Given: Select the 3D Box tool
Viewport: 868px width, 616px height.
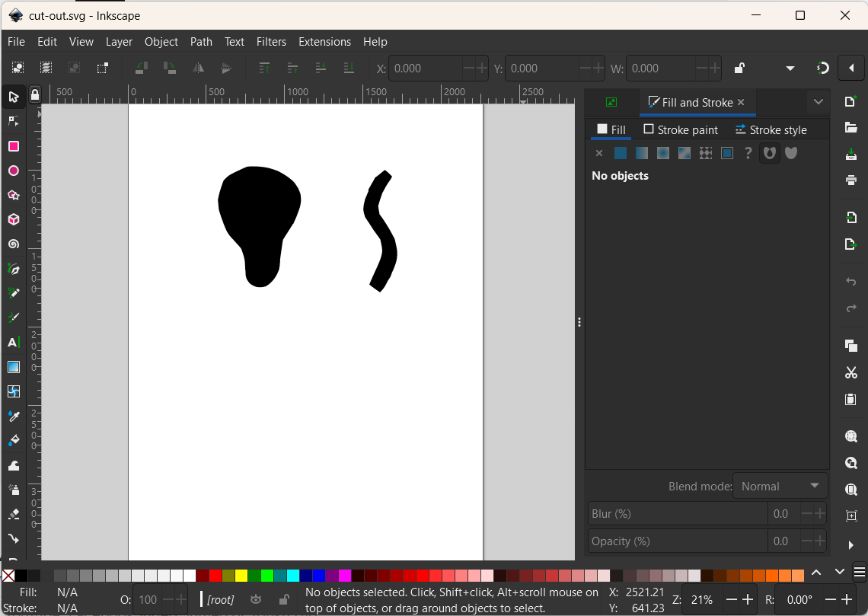Looking at the screenshot, I should coord(13,220).
